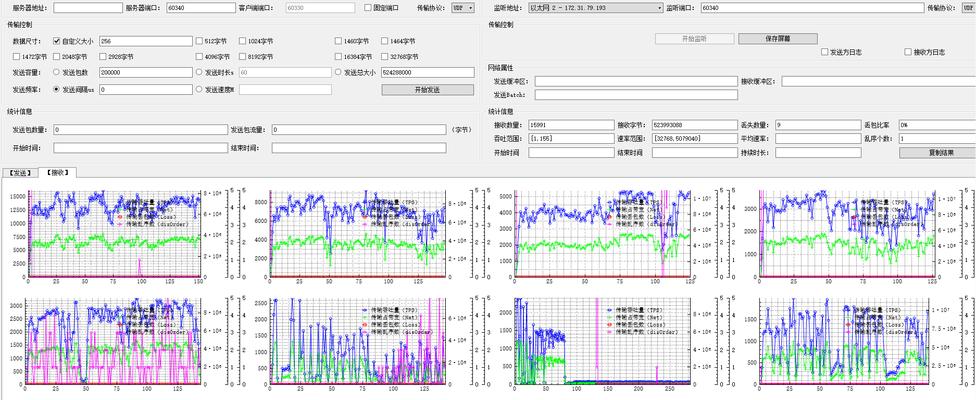Select the 1464字节 checkbox
The width and height of the screenshot is (976, 400).
pos(385,41)
